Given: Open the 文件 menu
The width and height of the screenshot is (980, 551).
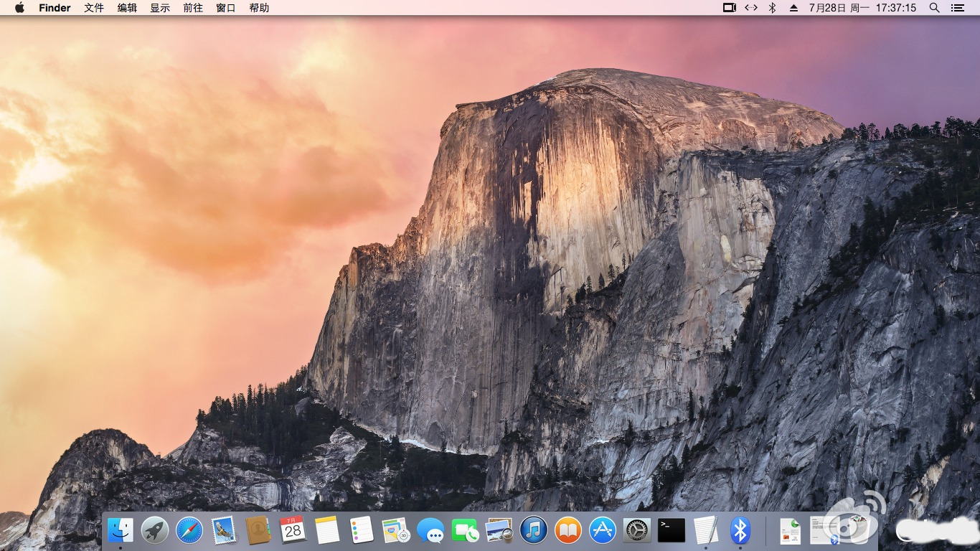Looking at the screenshot, I should (94, 8).
